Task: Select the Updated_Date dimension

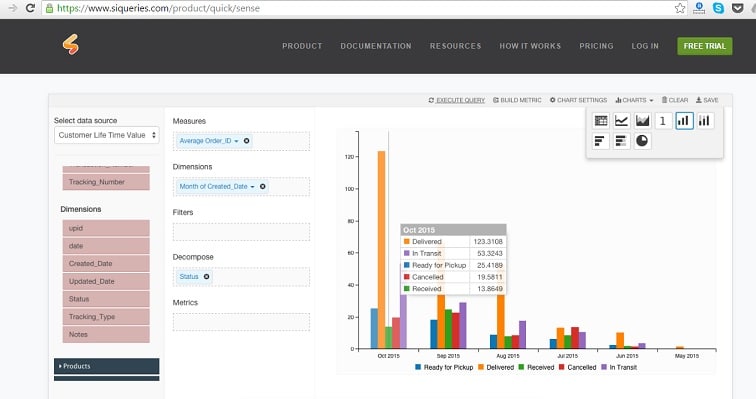Action: click(106, 281)
